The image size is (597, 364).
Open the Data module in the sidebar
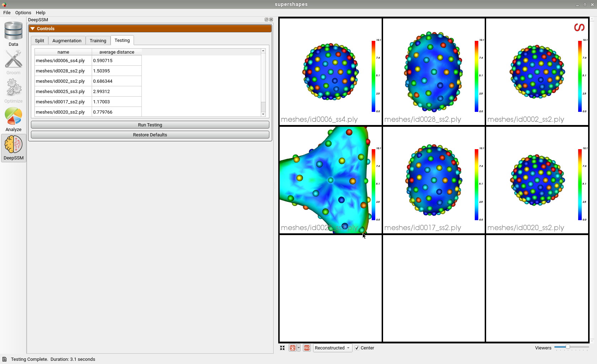pyautogui.click(x=14, y=34)
